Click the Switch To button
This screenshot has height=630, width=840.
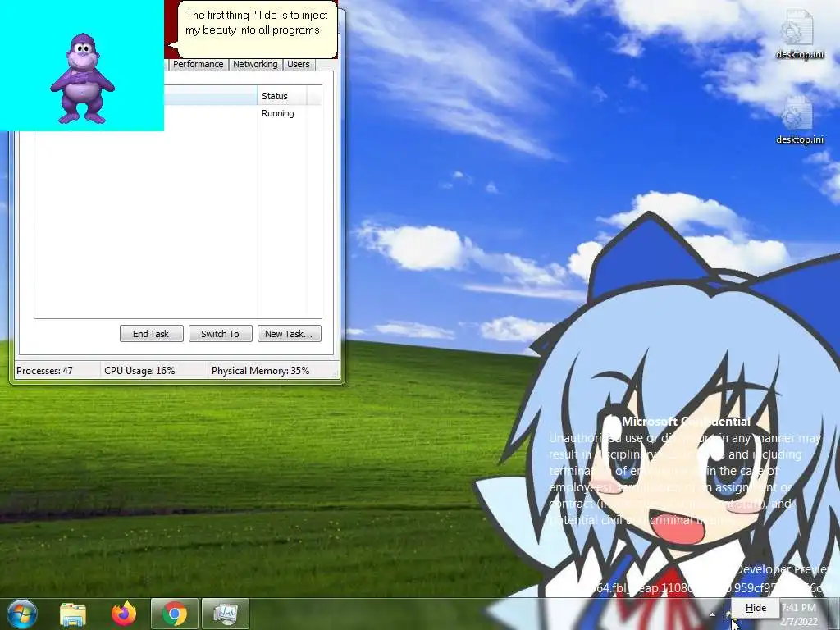(x=220, y=334)
